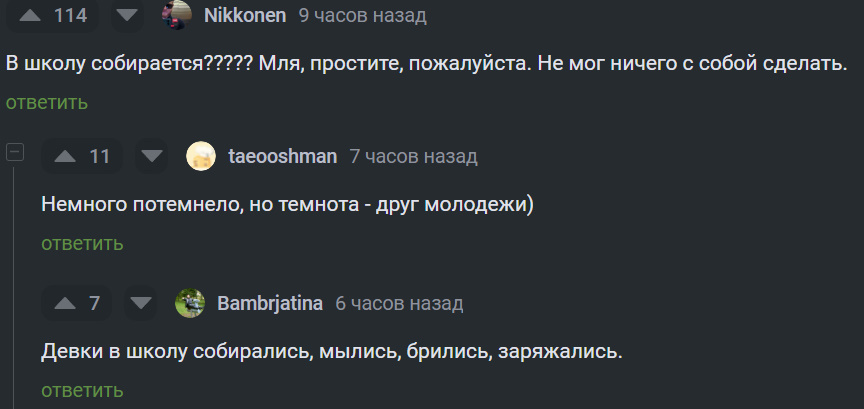864x409 pixels.
Task: Upvote the taeooshman comment
Action: tap(65, 156)
